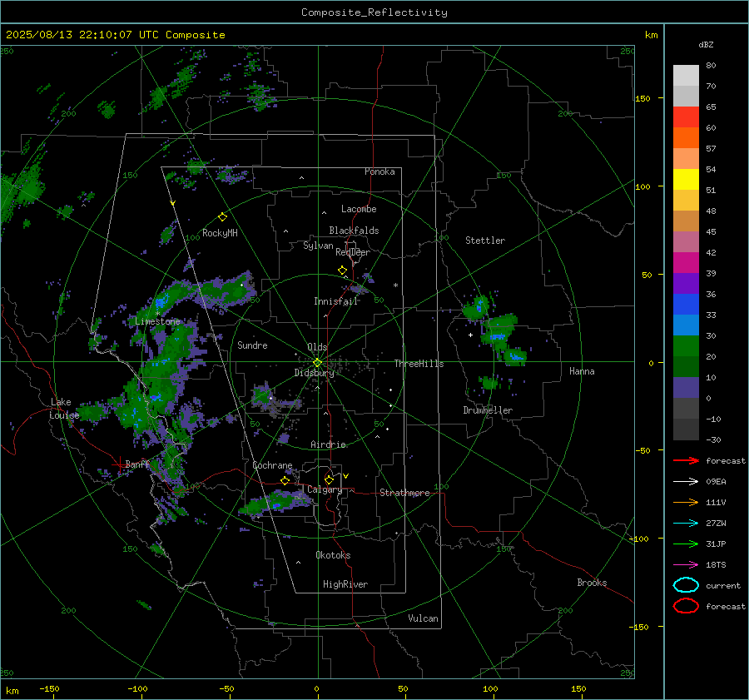Image resolution: width=749 pixels, height=700 pixels.
Task: Click the yellow diamond marker above Calgary
Action: tap(329, 479)
